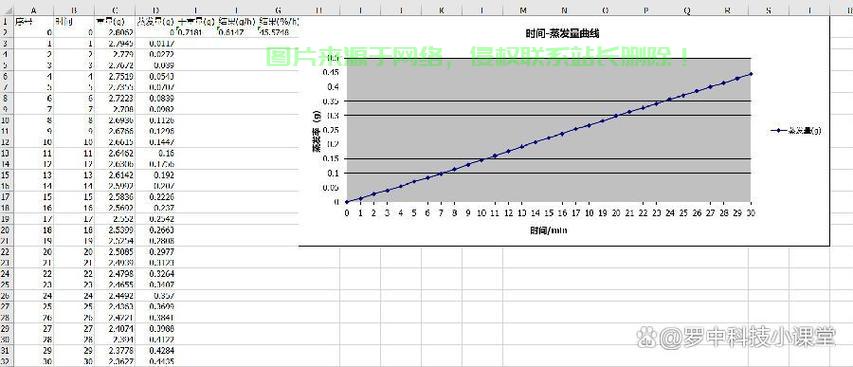This screenshot has width=853, height=367.
Task: Click header cell G1 "结果(%/h)"
Action: point(278,21)
